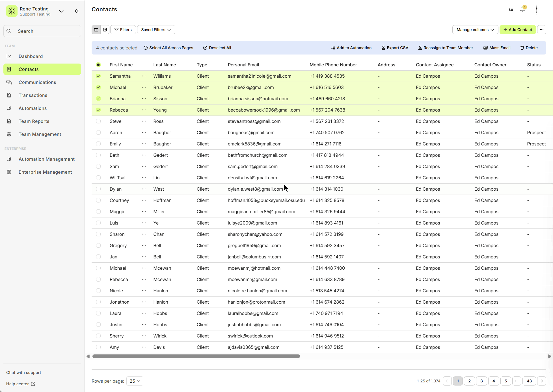Change rows per page dropdown

tap(135, 381)
